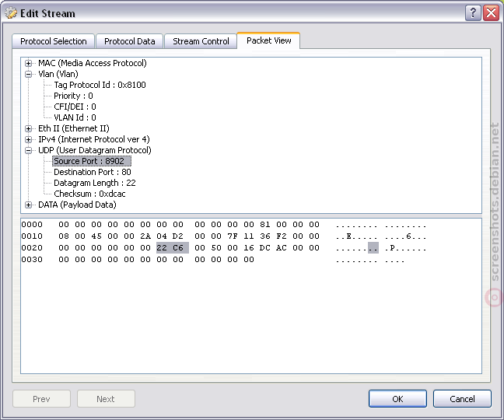Collapse the Vlan (Vlan) node
The width and height of the screenshot is (504, 420).
tap(28, 74)
